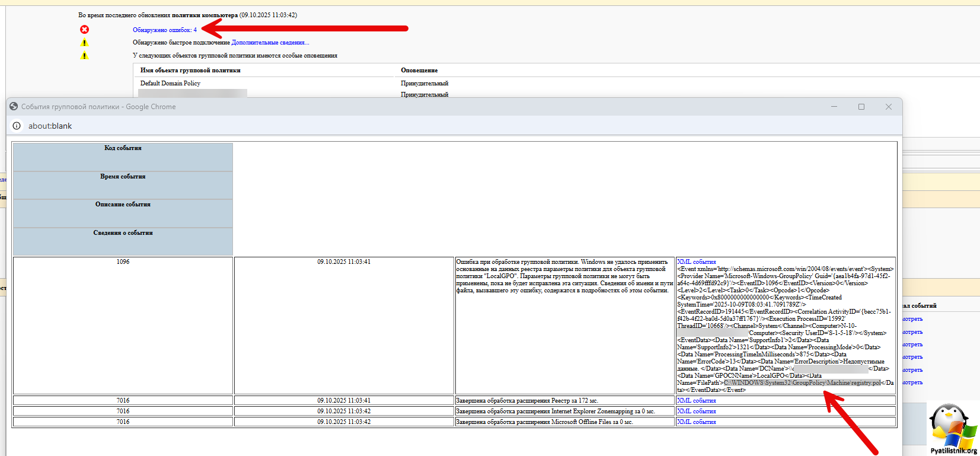The height and width of the screenshot is (456, 980).
Task: Open 'Дополнительные сведения...' link
Action: [x=270, y=43]
